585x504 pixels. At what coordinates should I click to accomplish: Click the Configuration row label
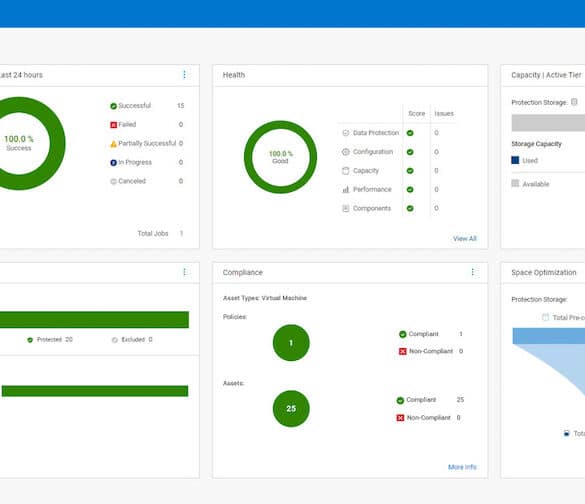pos(373,152)
